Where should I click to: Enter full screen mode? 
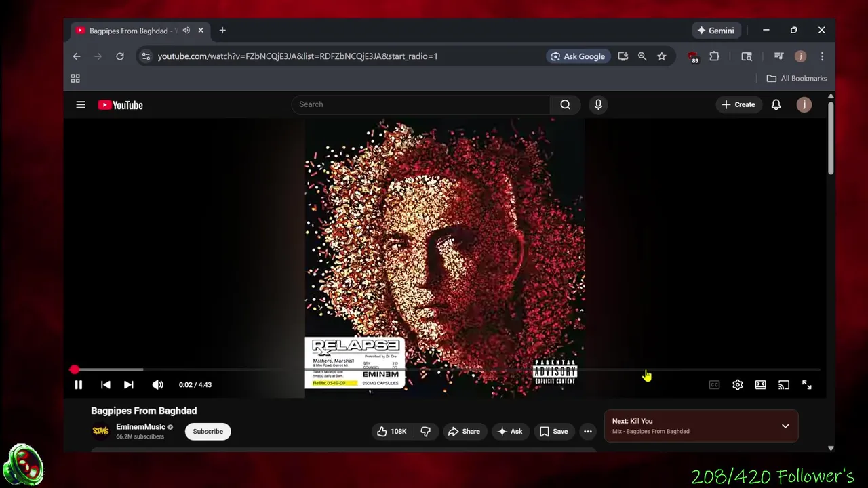click(x=807, y=385)
